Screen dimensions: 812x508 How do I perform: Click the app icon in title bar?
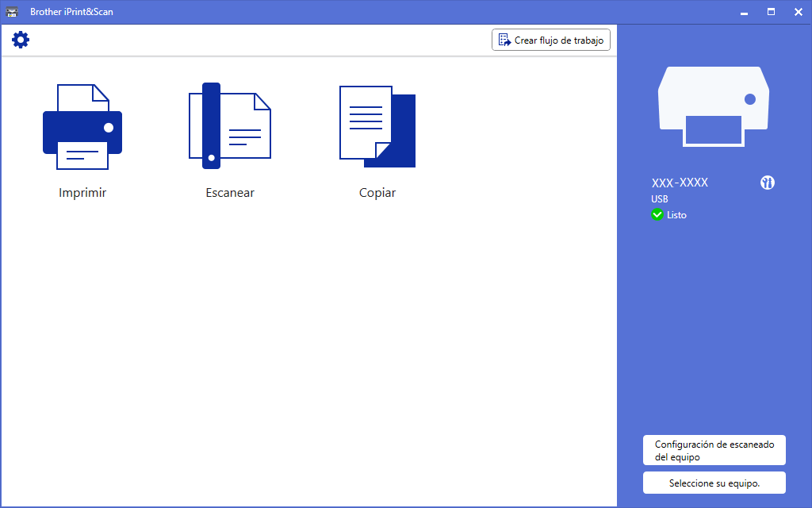[12, 12]
